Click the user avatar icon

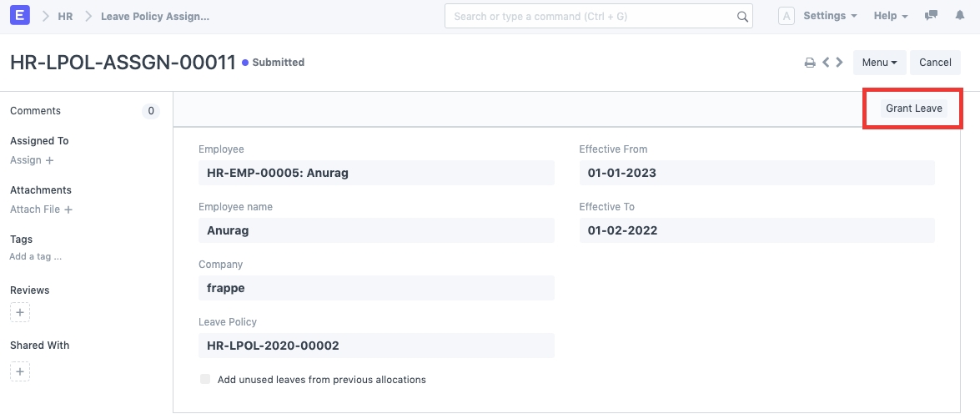[786, 16]
